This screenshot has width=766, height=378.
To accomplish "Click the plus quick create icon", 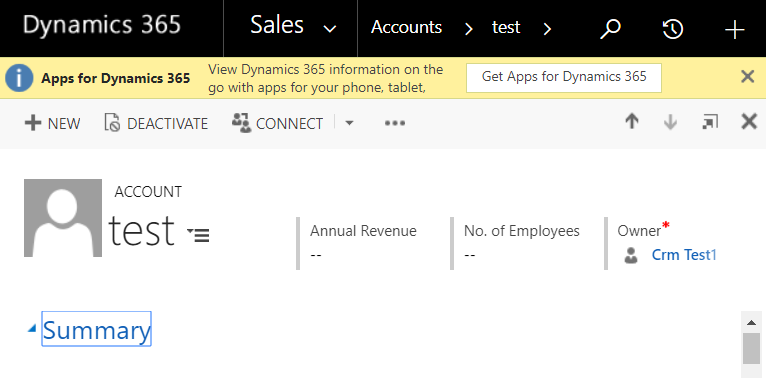I will coord(734,30).
